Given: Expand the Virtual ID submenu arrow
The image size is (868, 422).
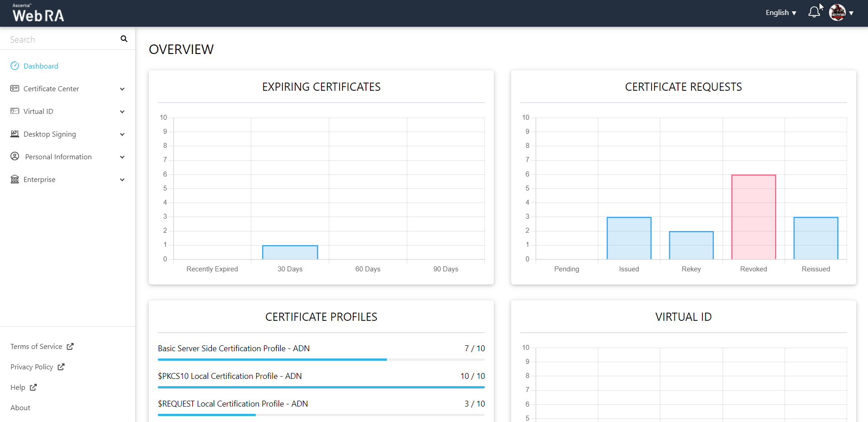Looking at the screenshot, I should coord(122,112).
